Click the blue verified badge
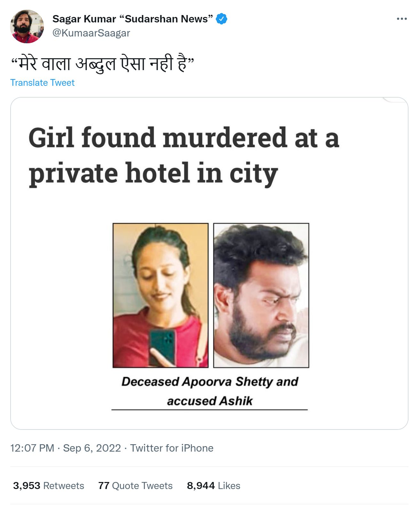Image resolution: width=420 pixels, height=506 pixels. point(221,19)
